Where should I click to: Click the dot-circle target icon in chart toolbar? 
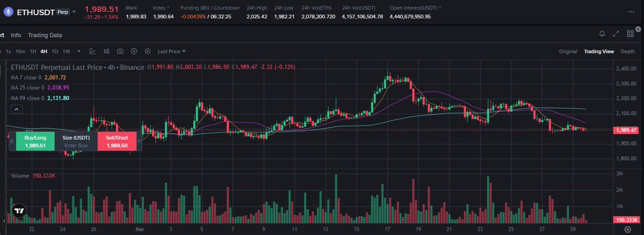click(148, 52)
